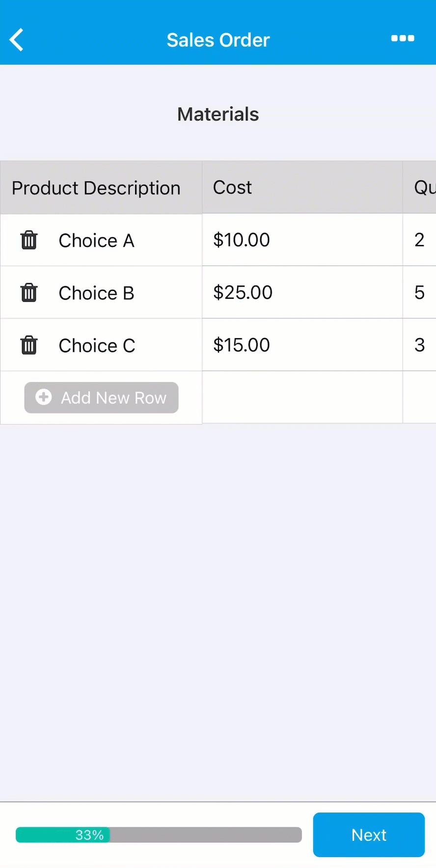Screen dimensions: 436x868
Task: Edit the $10.00 cost field
Action: (x=301, y=240)
